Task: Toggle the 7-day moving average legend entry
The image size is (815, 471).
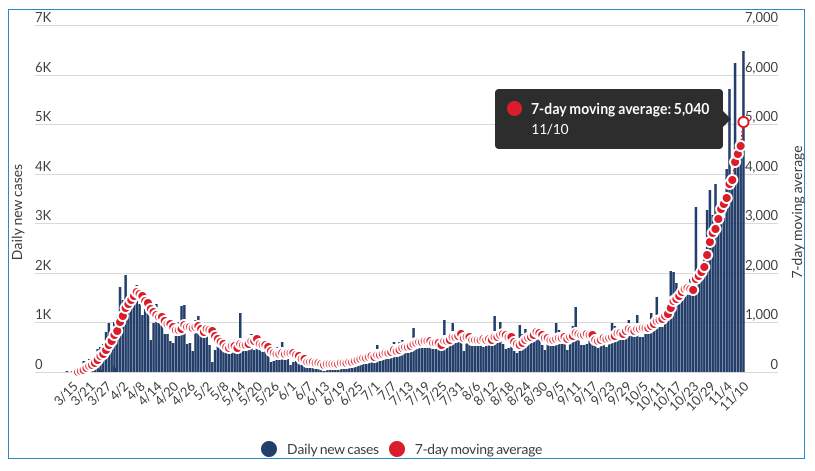Action: [466, 449]
